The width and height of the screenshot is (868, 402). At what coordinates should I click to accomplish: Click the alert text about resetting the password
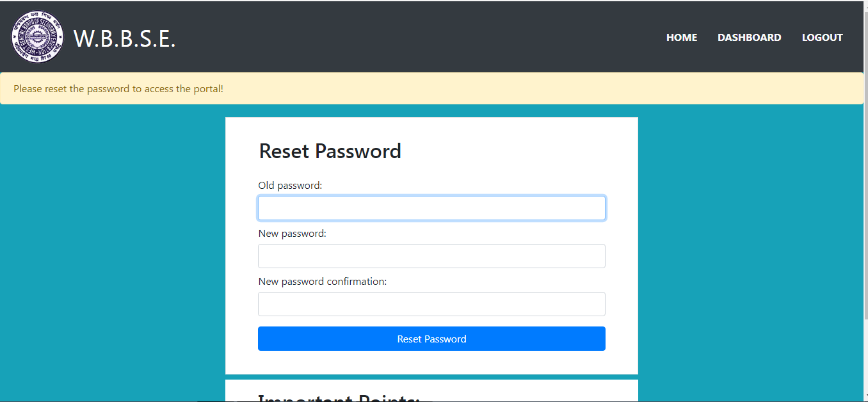pyautogui.click(x=118, y=89)
